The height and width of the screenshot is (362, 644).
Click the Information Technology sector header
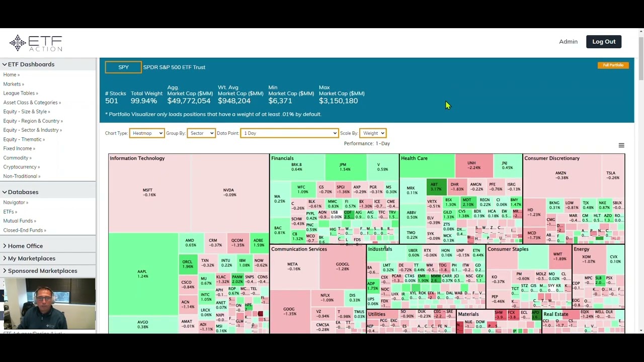tap(137, 158)
